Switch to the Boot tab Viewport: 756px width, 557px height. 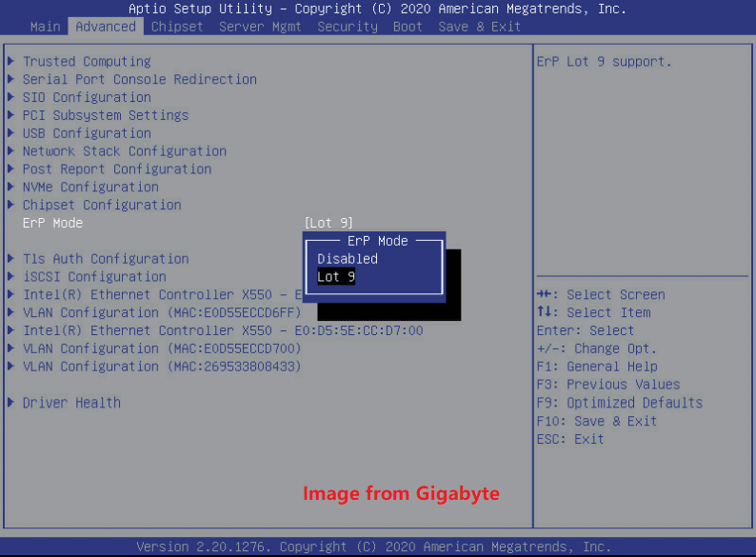point(408,27)
